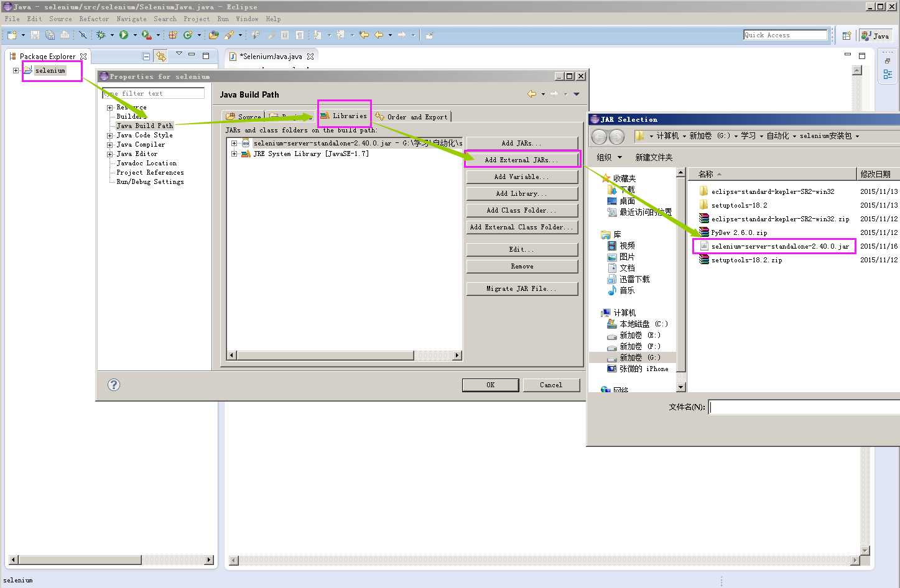Click the Last Edit Location arrow icon
The height and width of the screenshot is (588, 900).
[x=364, y=35]
